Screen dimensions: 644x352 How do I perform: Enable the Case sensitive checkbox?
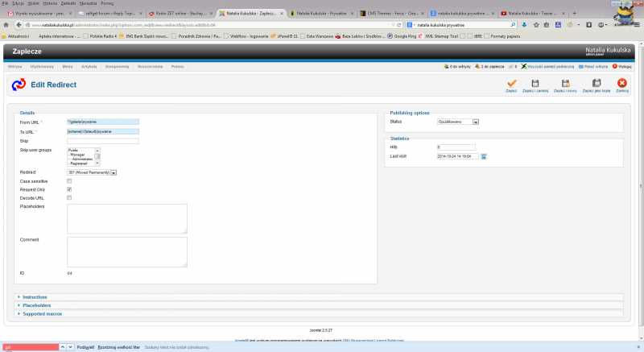coord(70,181)
